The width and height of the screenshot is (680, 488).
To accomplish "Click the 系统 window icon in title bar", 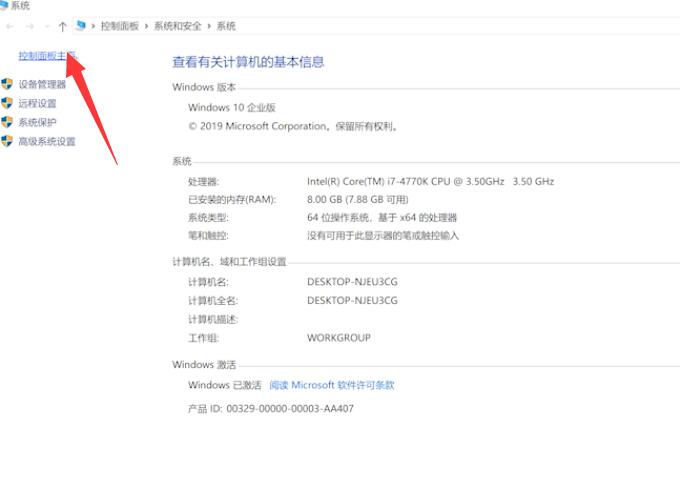I will (x=4, y=6).
